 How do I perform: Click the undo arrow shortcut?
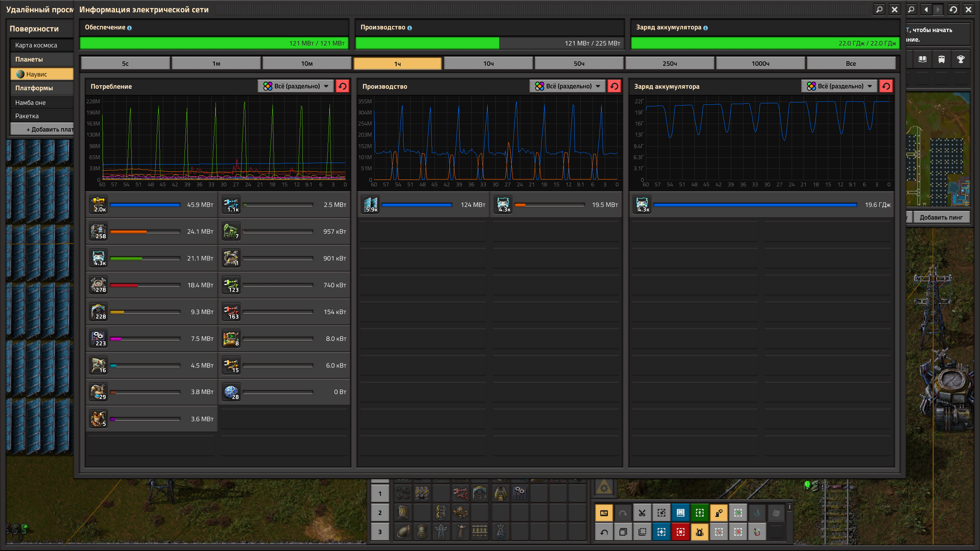click(x=604, y=532)
